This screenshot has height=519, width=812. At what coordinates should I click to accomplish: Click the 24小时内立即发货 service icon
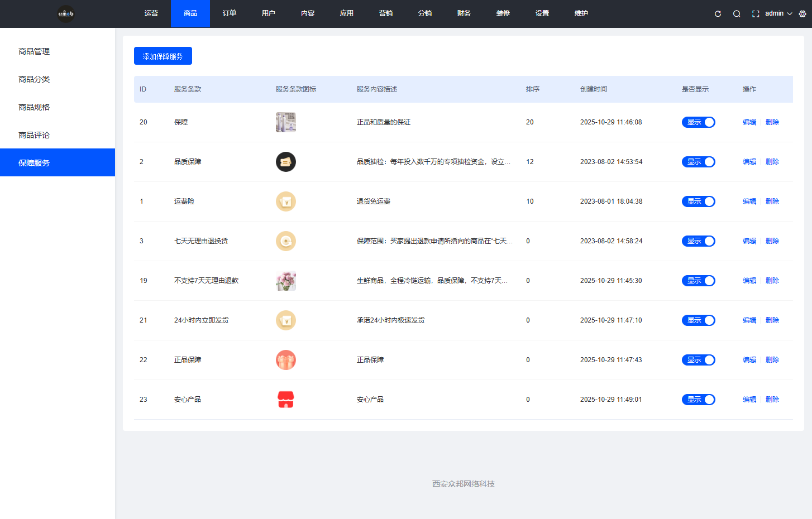click(x=286, y=320)
